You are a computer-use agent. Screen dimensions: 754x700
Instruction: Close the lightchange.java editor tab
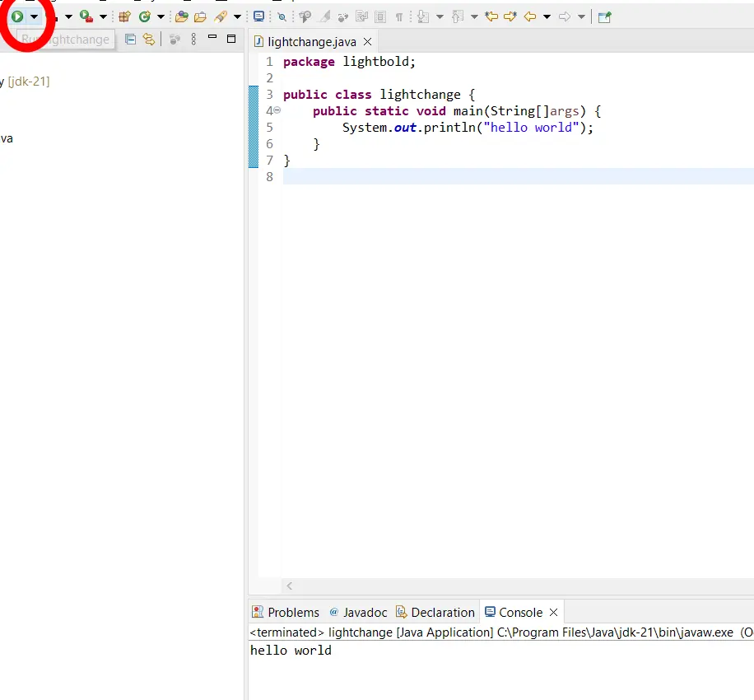[367, 41]
